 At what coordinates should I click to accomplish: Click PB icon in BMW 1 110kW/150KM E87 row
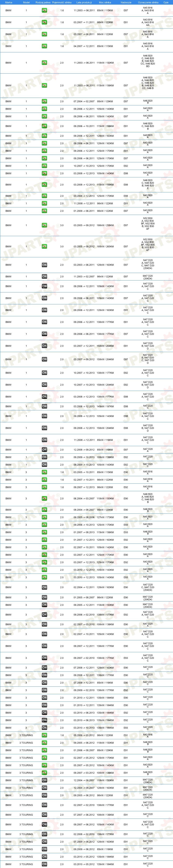44,63
